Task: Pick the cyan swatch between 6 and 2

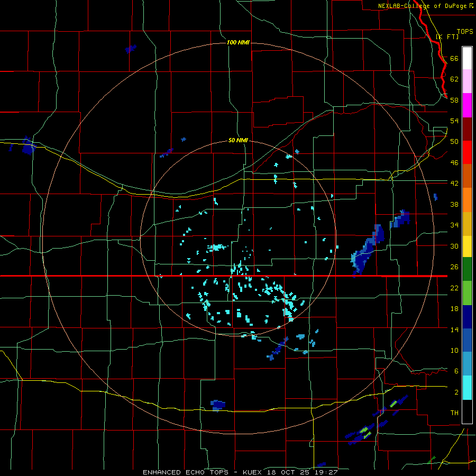Action: tap(467, 388)
